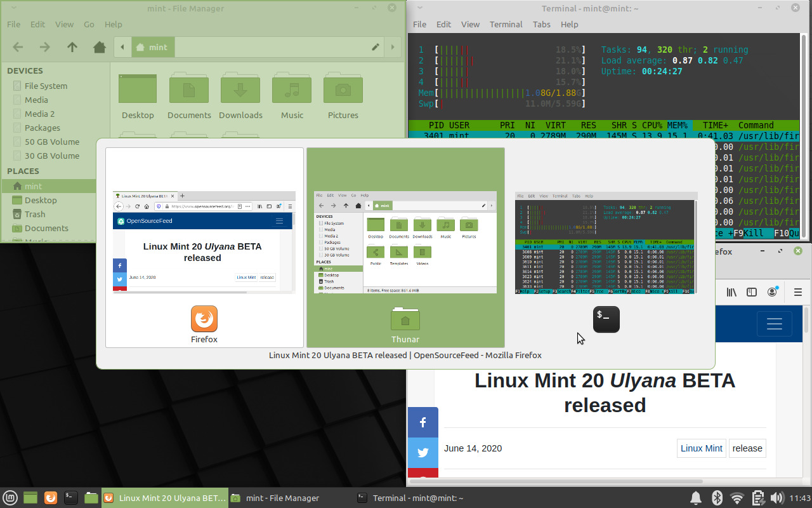
Task: Share the article via the Twitter icon
Action: 423,453
